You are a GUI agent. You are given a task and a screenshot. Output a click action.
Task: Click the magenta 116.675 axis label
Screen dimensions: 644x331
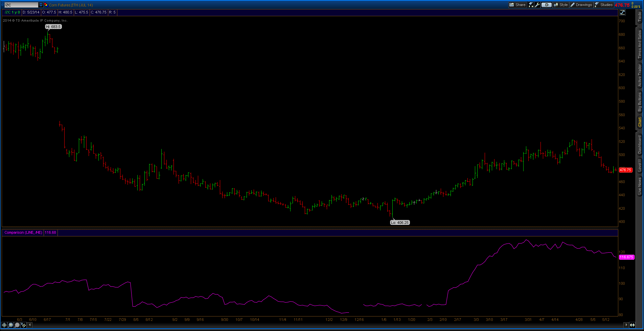point(626,257)
